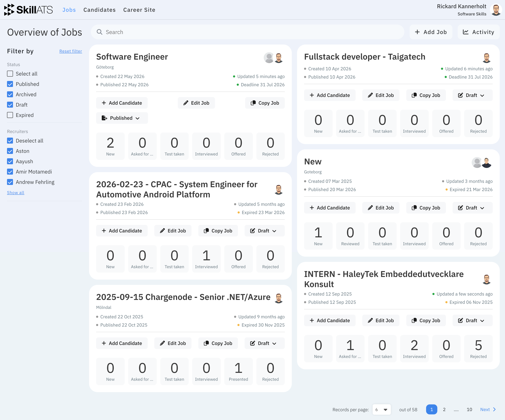Click the SkillATS logo
Screen dimensions: 505x420
pos(28,10)
